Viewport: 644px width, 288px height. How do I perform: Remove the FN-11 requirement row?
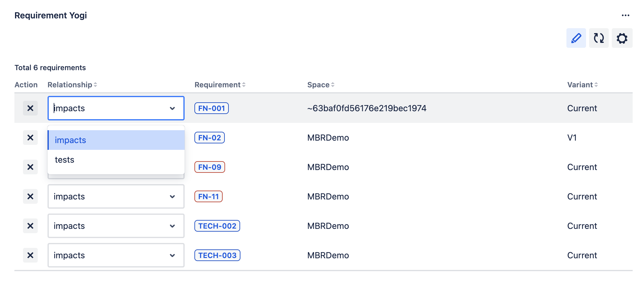tap(30, 196)
